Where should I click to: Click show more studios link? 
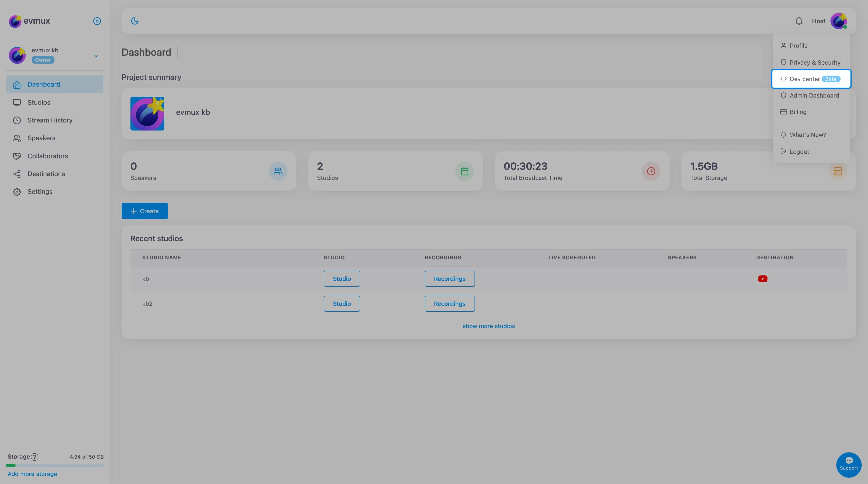click(489, 326)
